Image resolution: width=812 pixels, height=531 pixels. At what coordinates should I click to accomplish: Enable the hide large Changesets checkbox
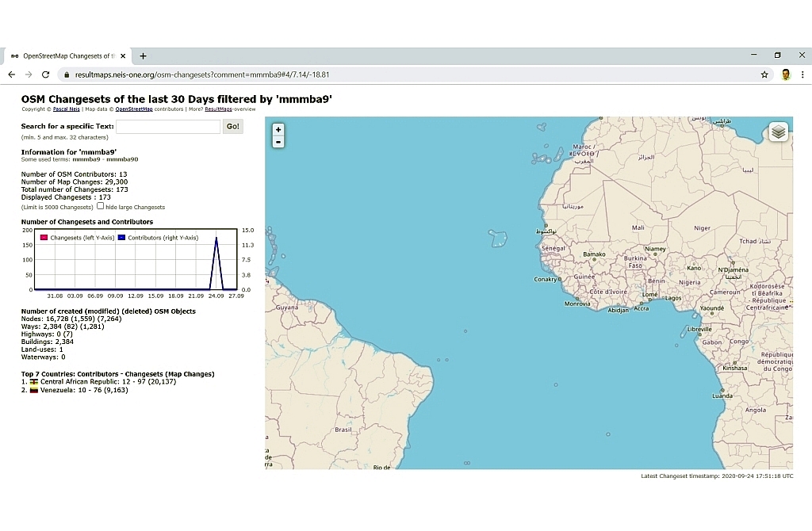[x=101, y=206]
